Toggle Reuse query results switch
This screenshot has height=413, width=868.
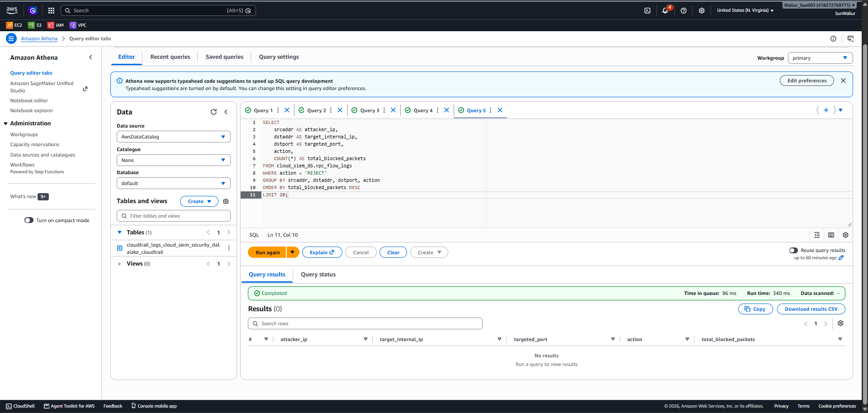tap(793, 250)
